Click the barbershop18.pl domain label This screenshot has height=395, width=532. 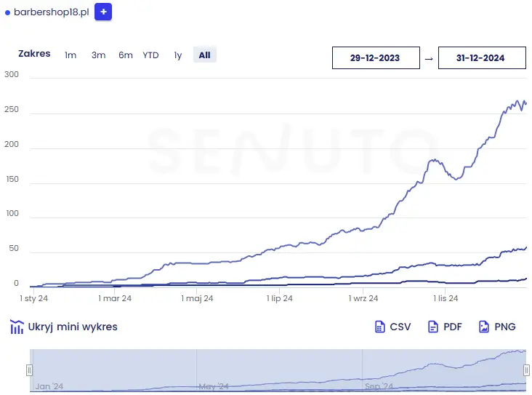pyautogui.click(x=51, y=12)
